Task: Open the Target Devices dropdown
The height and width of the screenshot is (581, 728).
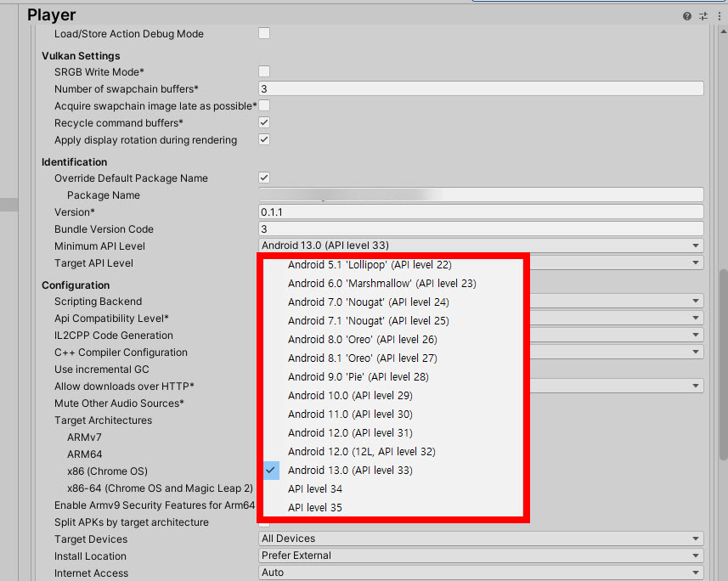Action: (x=481, y=539)
